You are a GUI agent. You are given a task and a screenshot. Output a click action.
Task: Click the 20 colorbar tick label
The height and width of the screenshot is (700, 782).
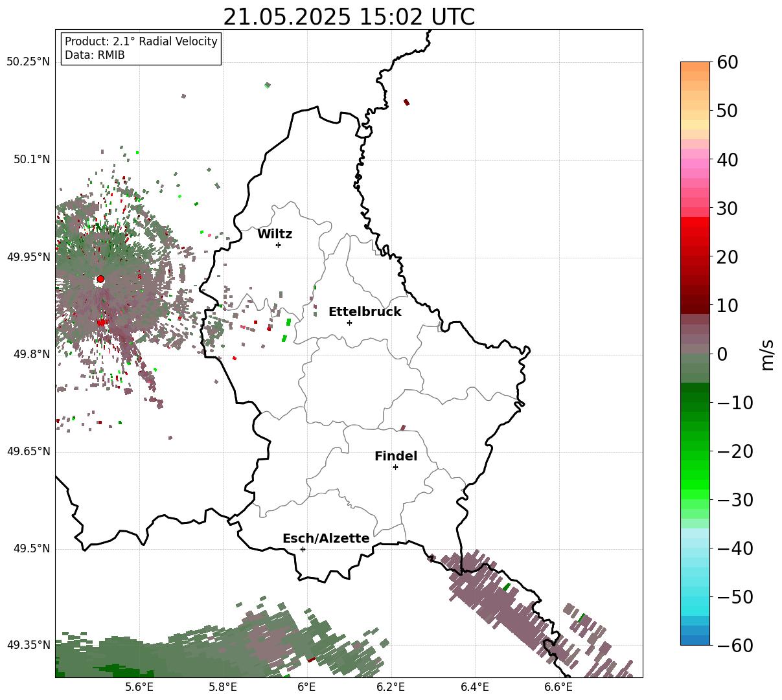coord(727,256)
